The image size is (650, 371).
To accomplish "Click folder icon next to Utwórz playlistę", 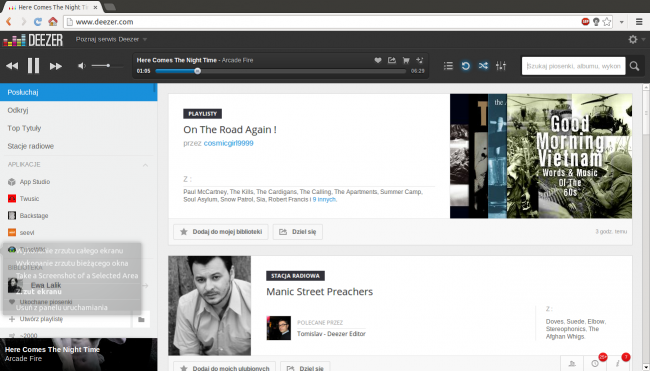I will 141,319.
